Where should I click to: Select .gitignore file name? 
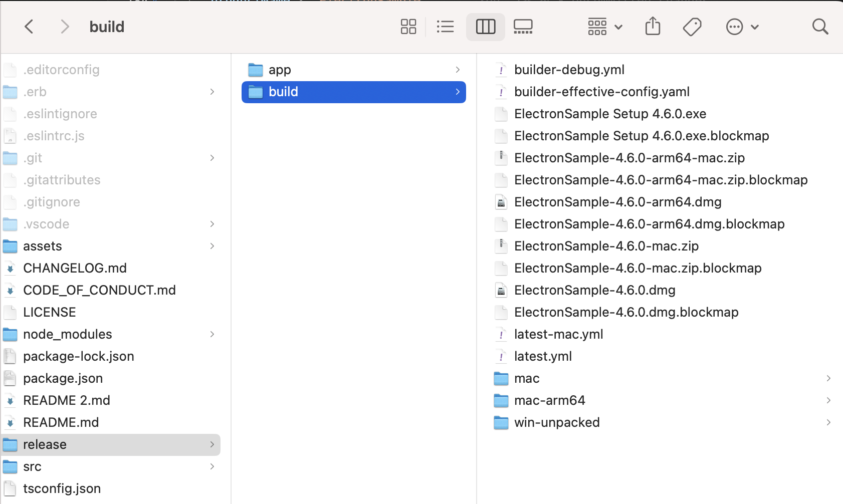point(52,202)
